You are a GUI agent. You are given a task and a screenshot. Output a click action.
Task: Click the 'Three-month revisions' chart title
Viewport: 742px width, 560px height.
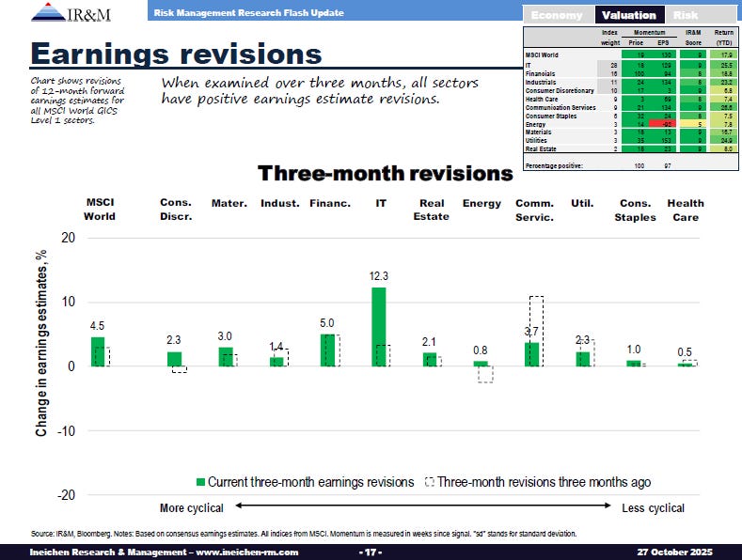tap(386, 173)
